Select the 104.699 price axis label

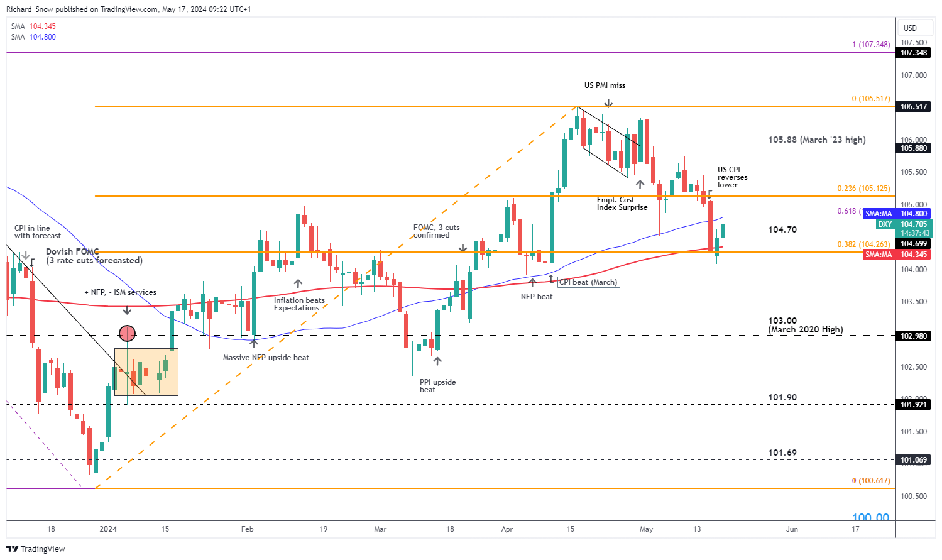(x=914, y=244)
